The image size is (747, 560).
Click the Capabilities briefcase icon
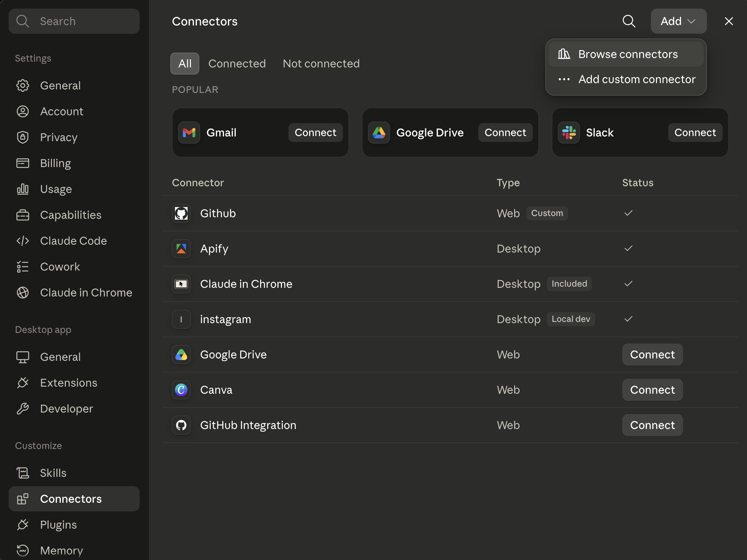[x=23, y=215]
